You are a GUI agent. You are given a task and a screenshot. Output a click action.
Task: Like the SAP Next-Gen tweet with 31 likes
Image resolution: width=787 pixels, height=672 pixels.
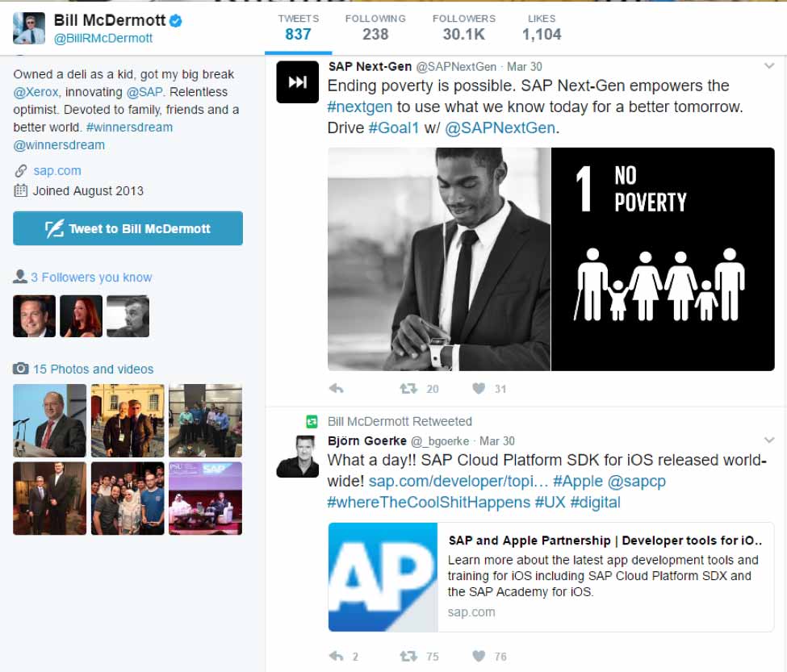[x=479, y=388]
